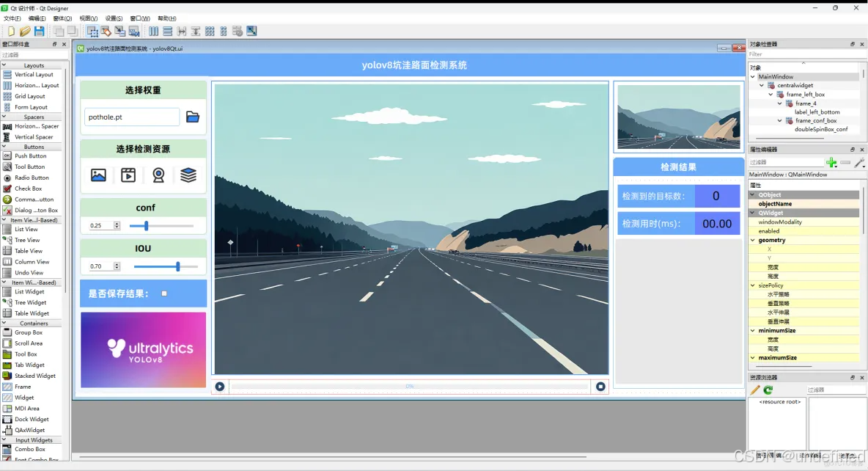Select Push Button in the widget box
The image size is (868, 471).
pos(31,156)
